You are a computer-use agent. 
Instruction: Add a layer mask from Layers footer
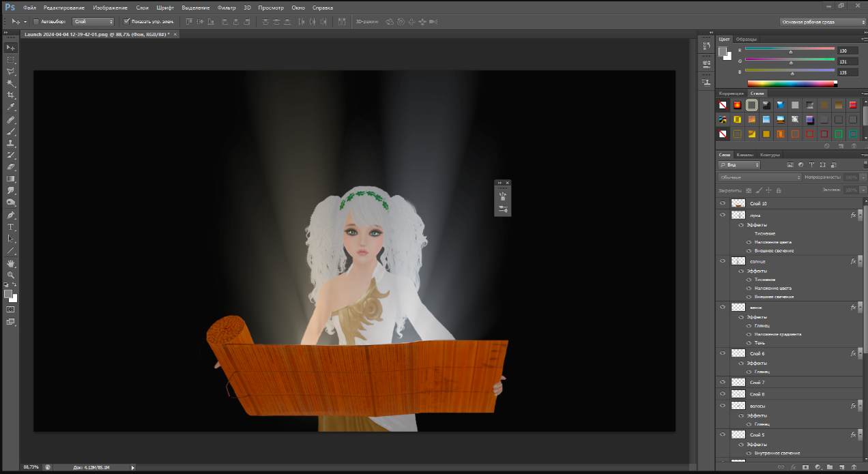tap(805, 467)
